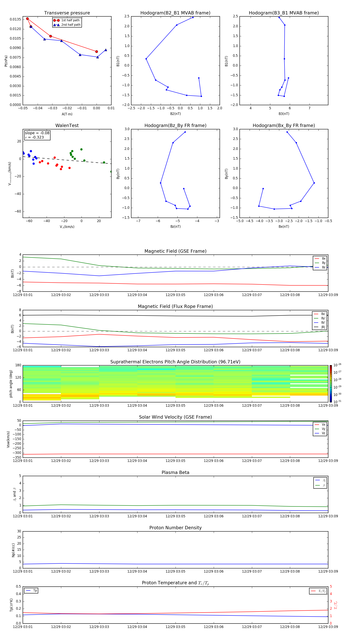Click the 'Bx(nT)' x-axis label

(x=284, y=227)
